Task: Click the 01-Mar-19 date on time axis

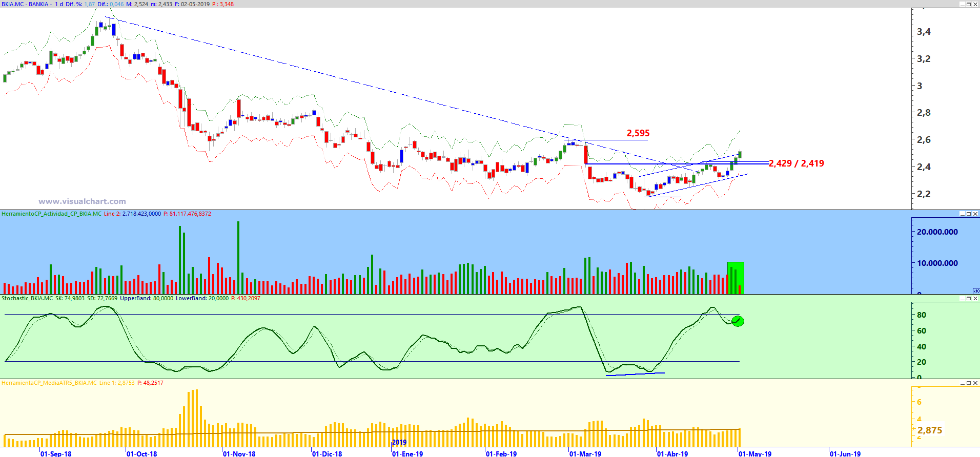Action: point(585,453)
